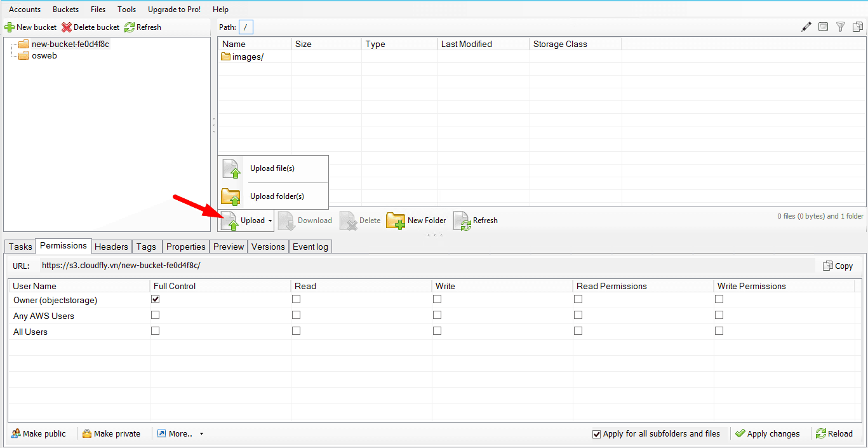Screen dimensions: 868x448
Task: Click the Refresh icon in file toolbar
Action: 462,221
